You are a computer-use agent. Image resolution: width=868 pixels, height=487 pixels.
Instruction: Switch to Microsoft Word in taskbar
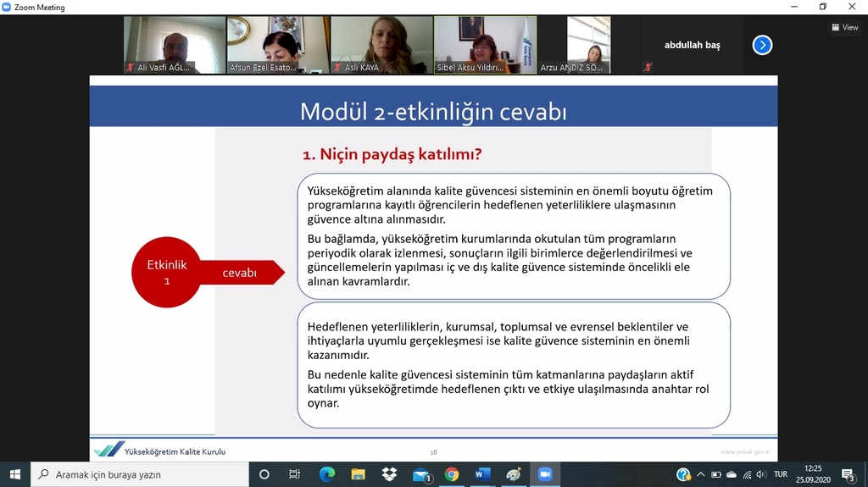(482, 474)
